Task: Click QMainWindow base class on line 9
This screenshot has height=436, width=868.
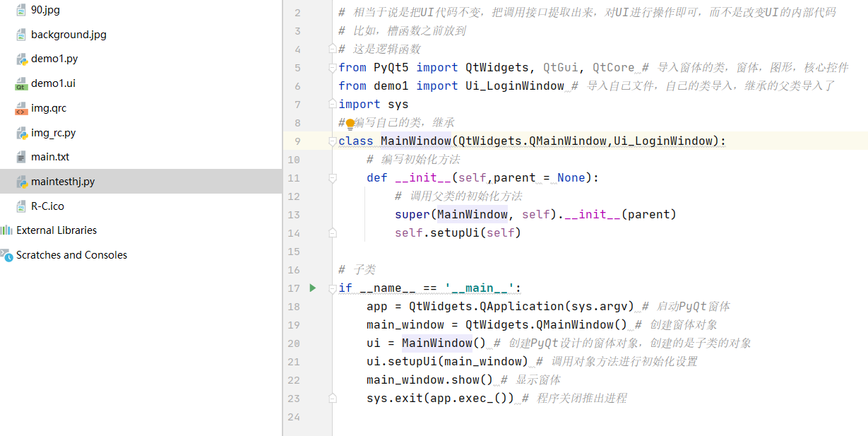Action: [568, 141]
